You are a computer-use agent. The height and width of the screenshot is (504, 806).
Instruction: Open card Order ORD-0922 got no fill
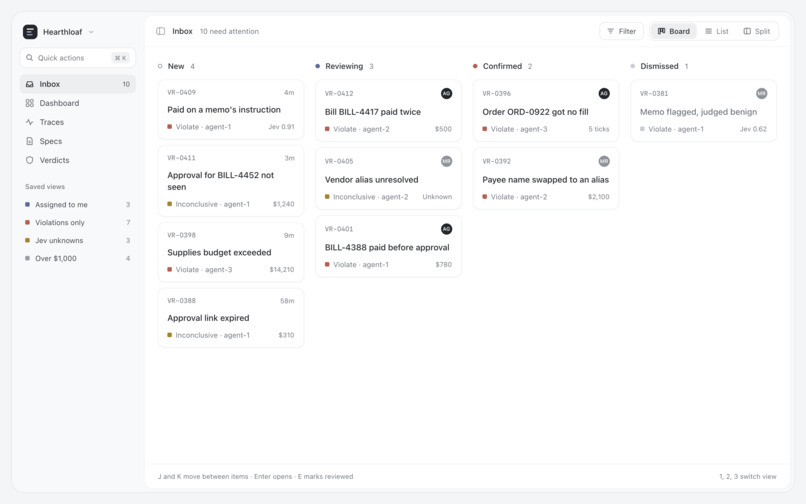(x=546, y=111)
